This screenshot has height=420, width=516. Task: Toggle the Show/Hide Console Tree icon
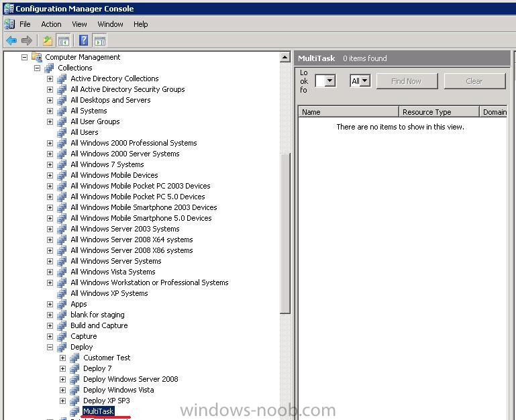(x=63, y=41)
